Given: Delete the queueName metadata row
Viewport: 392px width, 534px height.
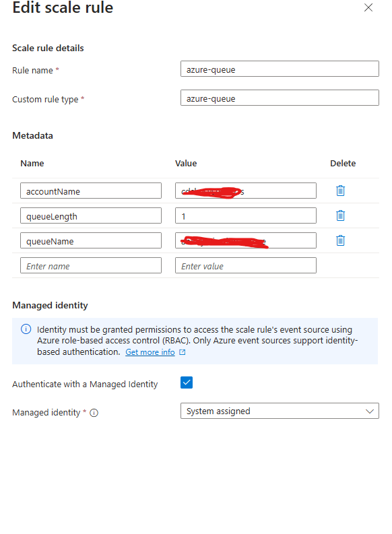Looking at the screenshot, I should (x=340, y=240).
